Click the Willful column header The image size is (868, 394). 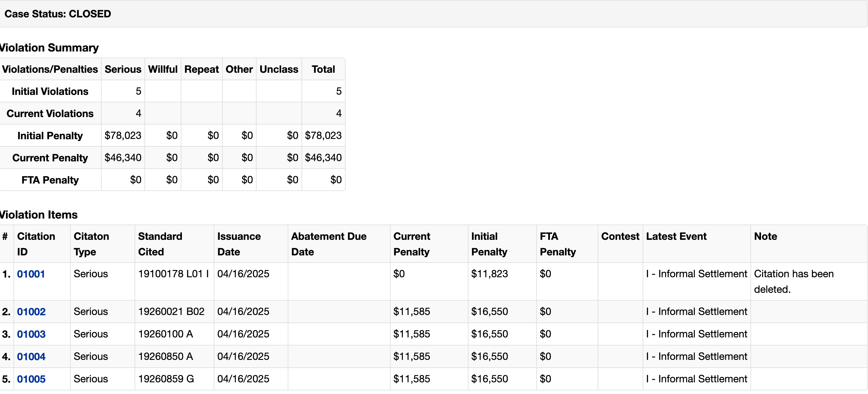[163, 69]
